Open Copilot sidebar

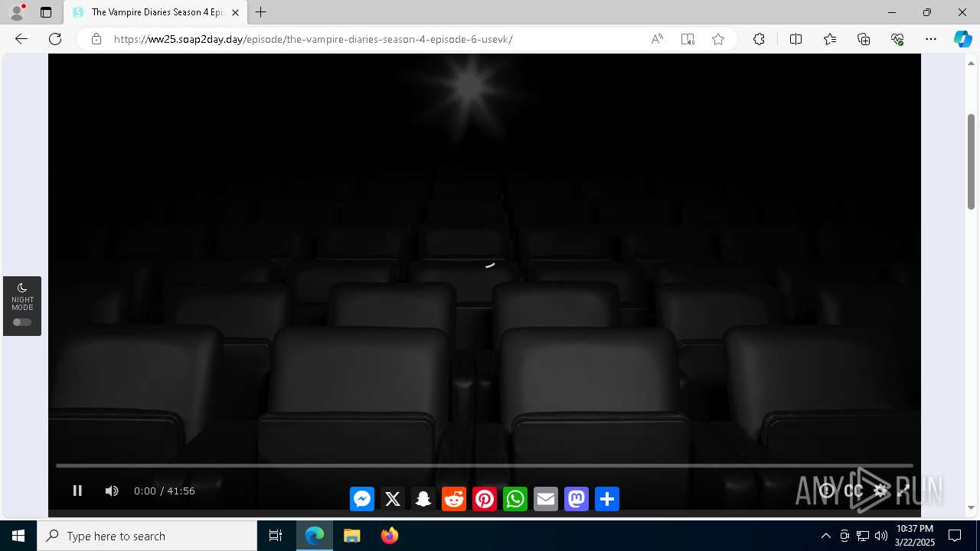coord(963,39)
